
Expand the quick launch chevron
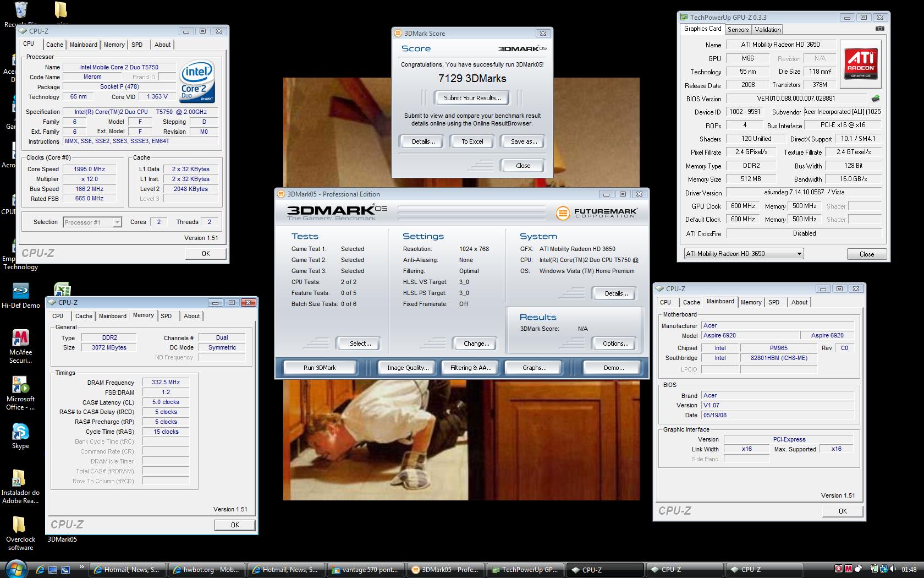tap(82, 567)
